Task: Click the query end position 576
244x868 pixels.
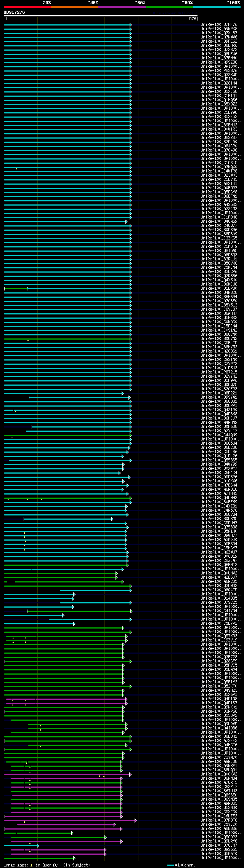Action: point(193,19)
